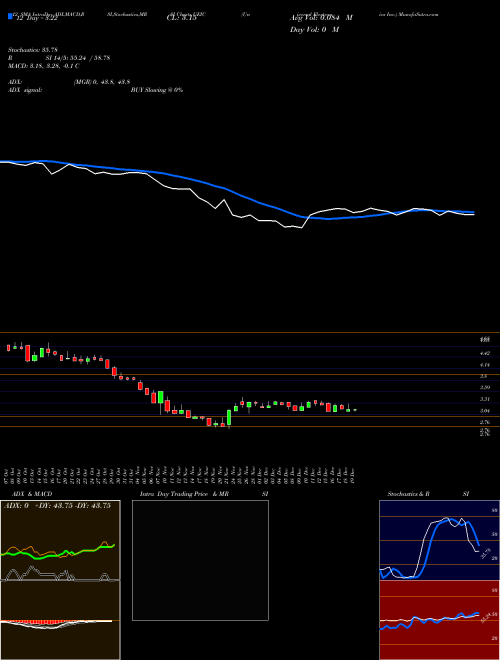Click 'Intra Day Trading Price & MR' title
The image size is (500, 660).
point(184,494)
